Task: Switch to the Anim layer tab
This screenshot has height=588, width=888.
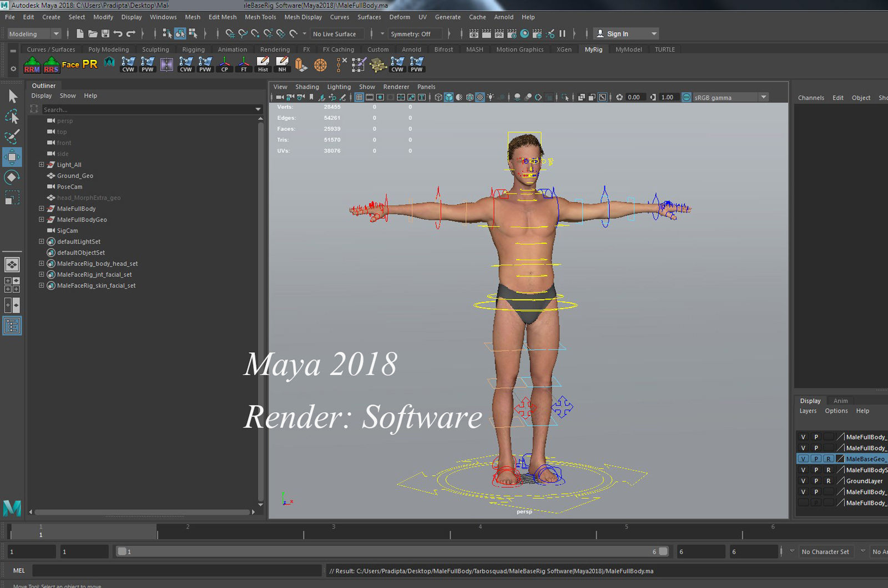Action: (x=840, y=401)
